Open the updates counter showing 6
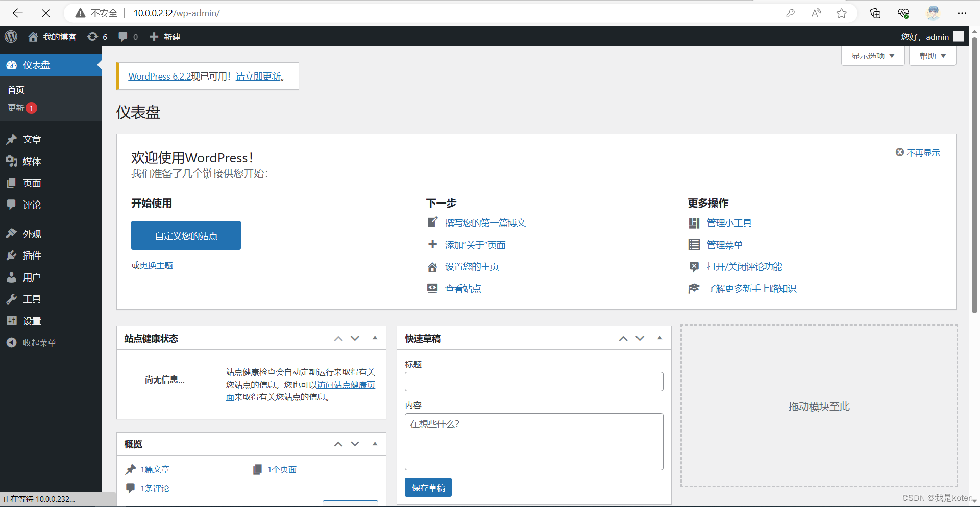This screenshot has height=507, width=980. pyautogui.click(x=97, y=37)
